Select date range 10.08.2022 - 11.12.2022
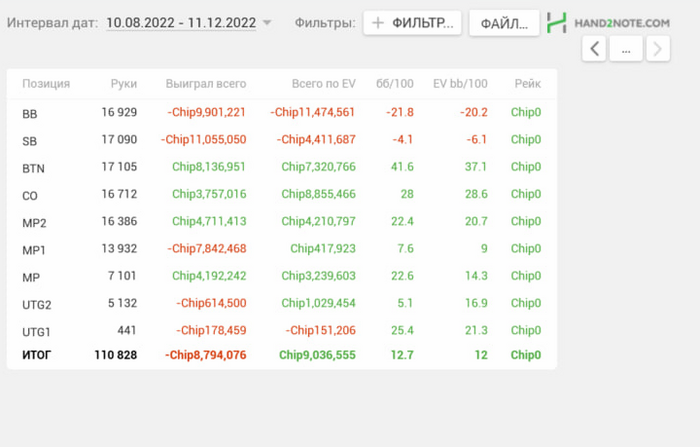Screen dimensions: 700x447 181,23
